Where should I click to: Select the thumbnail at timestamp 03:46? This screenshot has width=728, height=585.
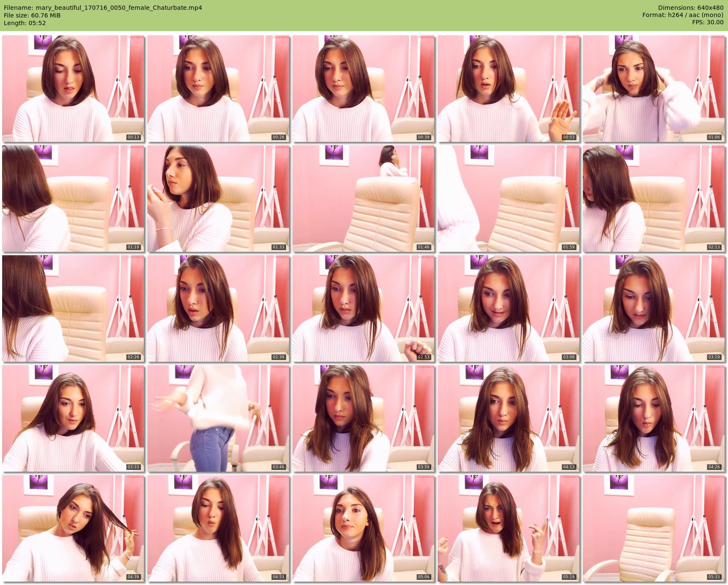point(218,418)
